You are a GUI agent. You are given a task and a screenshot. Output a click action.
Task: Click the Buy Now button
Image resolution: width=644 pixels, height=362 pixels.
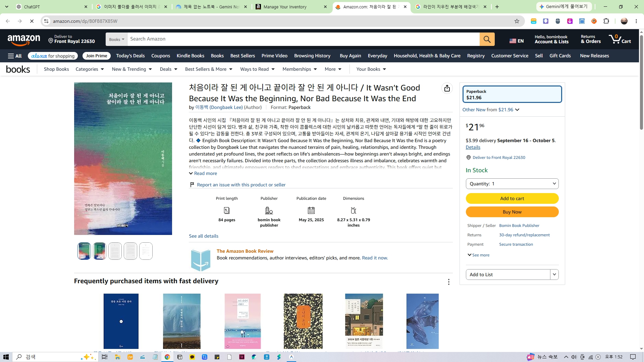pos(512,212)
